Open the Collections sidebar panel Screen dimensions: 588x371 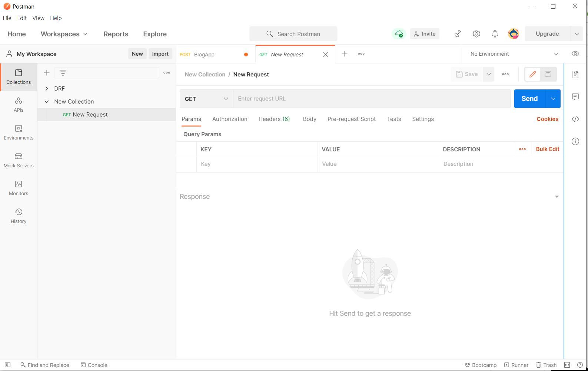click(x=19, y=77)
